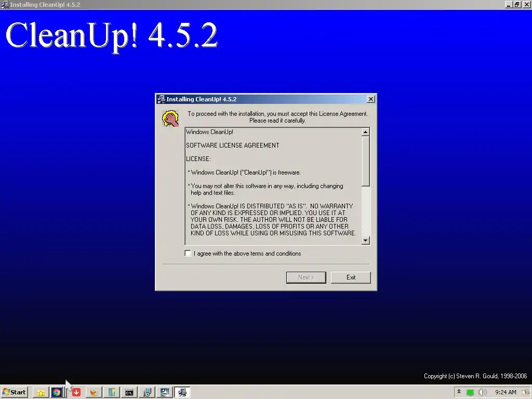Tick the agree with terms checkbox
Image resolution: width=532 pixels, height=399 pixels.
click(x=188, y=253)
